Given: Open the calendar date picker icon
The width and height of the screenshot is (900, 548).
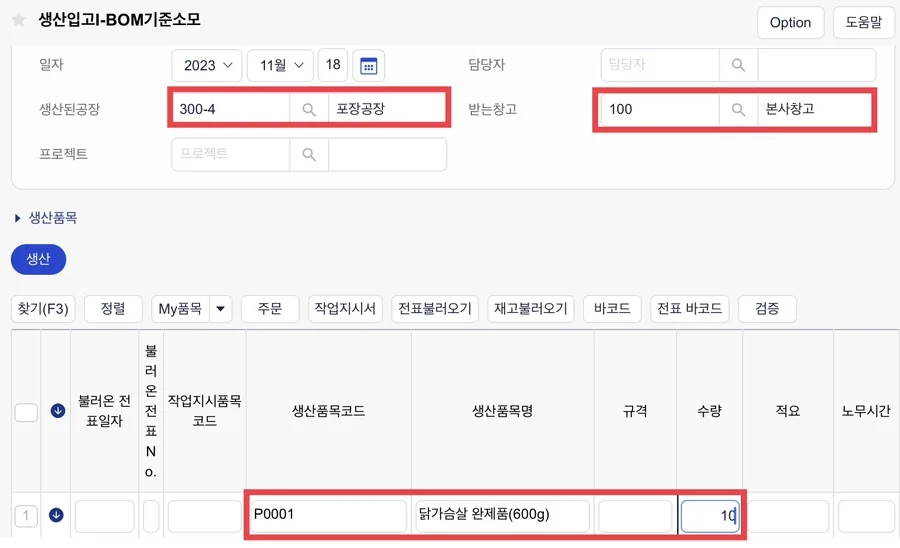Looking at the screenshot, I should pyautogui.click(x=368, y=66).
